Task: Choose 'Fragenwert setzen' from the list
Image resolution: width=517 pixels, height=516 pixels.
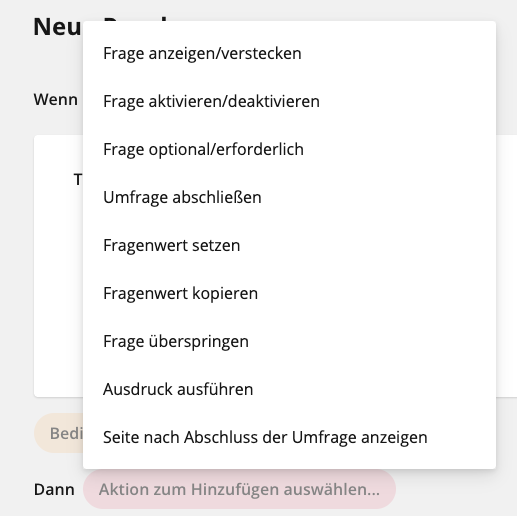Action: pos(289,245)
